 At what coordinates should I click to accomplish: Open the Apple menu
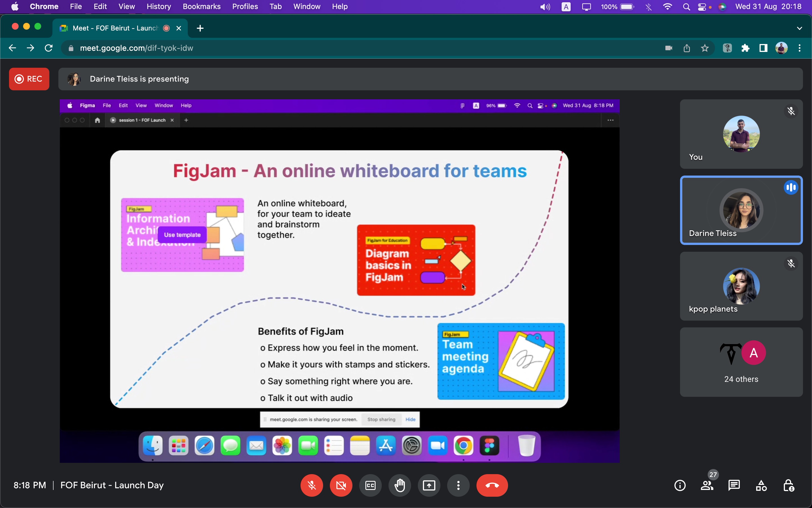(x=15, y=6)
